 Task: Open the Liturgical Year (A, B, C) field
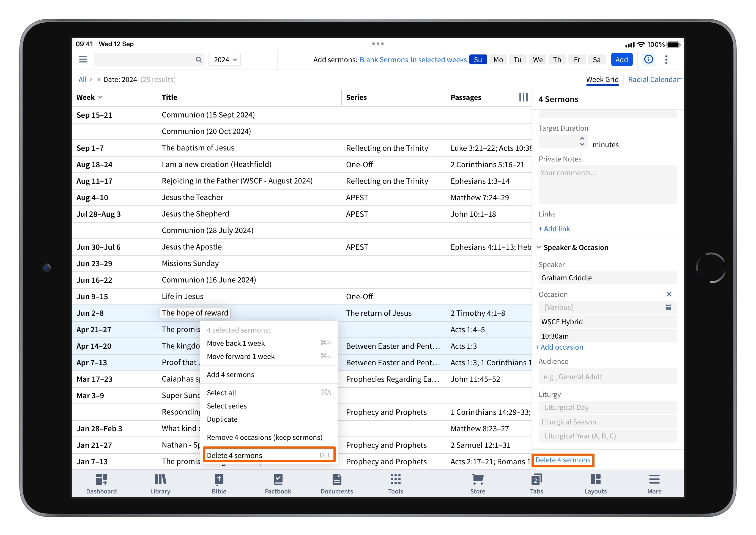point(608,436)
